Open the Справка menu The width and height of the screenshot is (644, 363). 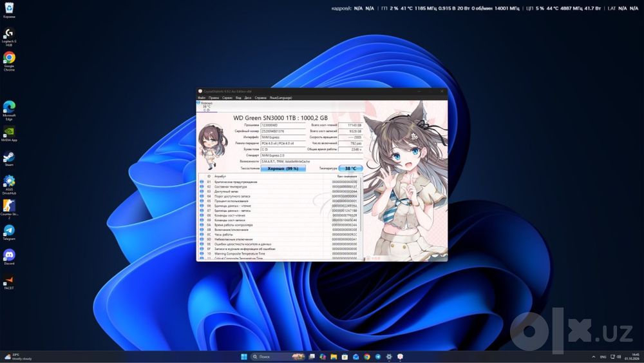click(260, 98)
